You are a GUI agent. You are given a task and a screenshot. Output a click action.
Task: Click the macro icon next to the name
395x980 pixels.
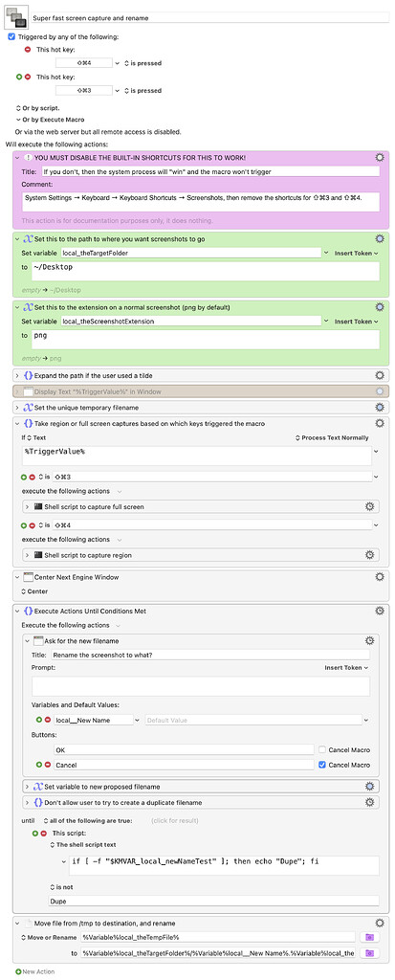[16, 15]
